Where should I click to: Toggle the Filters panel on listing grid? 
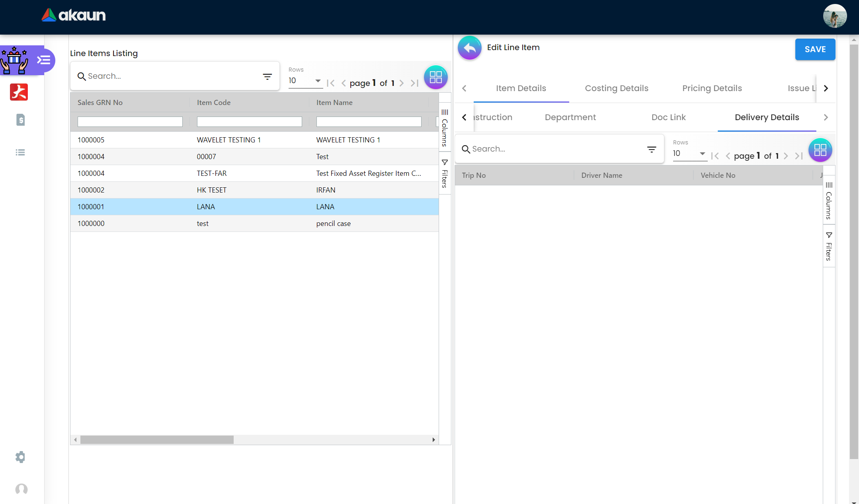[x=445, y=173]
